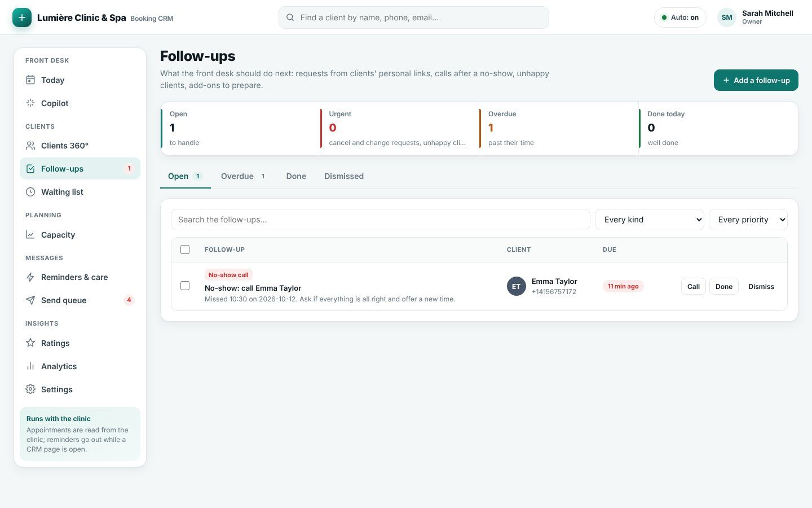Click the '11 min ago' due badge
The width and height of the screenshot is (812, 508).
pyautogui.click(x=623, y=286)
